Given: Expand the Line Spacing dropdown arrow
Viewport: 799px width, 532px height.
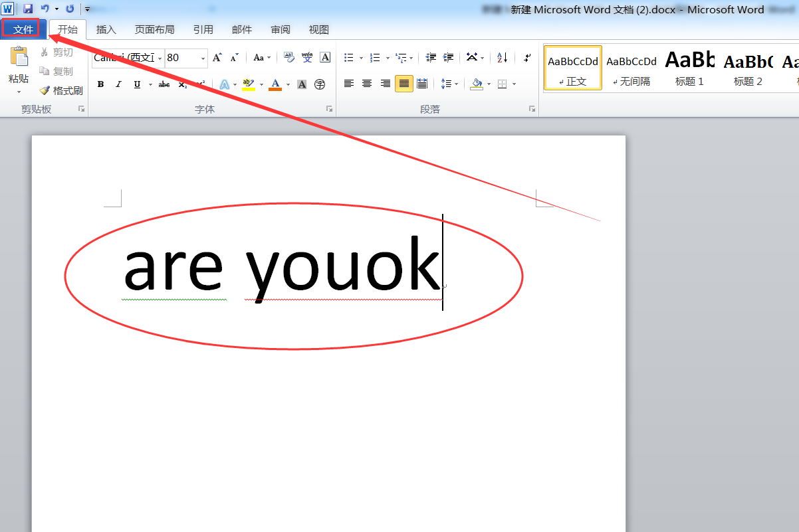Looking at the screenshot, I should click(x=456, y=84).
